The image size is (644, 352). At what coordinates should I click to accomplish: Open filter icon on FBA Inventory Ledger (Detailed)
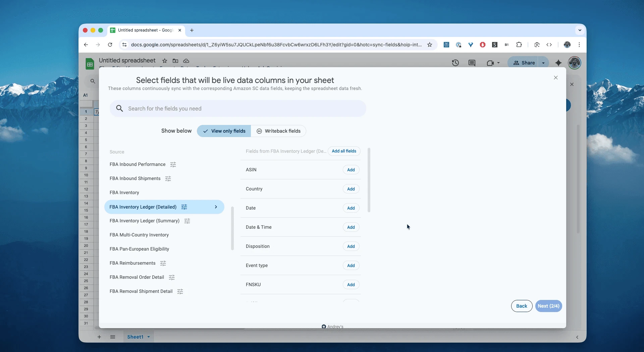(184, 207)
